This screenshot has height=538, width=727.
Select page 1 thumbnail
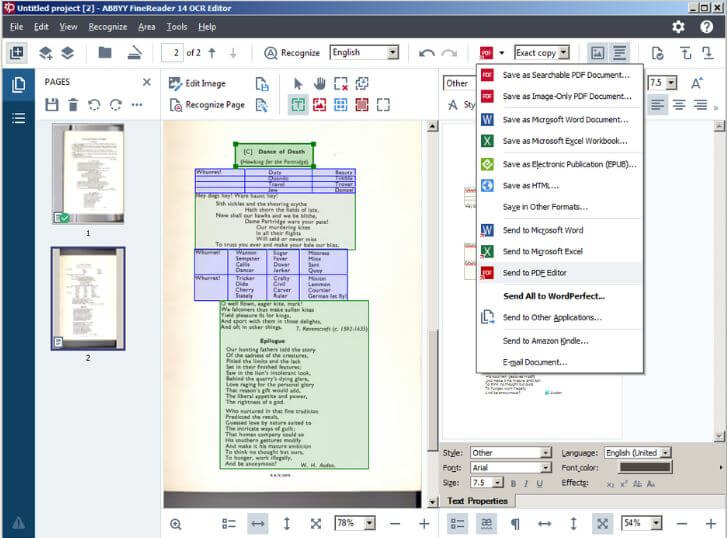tap(88, 173)
